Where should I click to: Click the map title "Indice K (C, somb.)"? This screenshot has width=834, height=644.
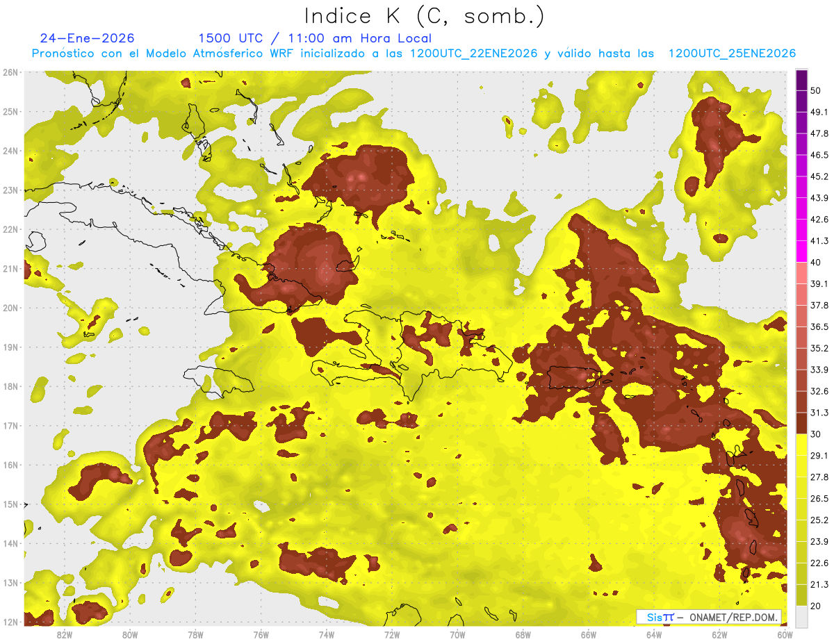(425, 16)
